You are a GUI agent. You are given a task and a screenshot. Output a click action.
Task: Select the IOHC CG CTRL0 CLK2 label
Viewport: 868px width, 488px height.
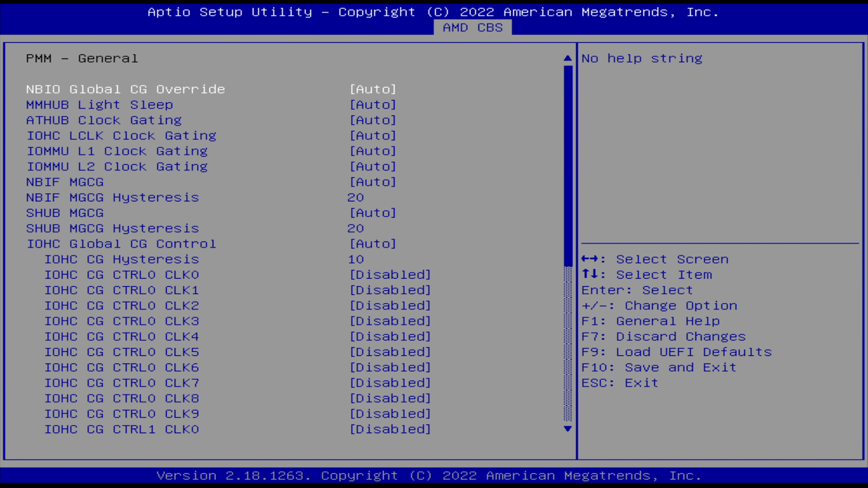tap(122, 306)
